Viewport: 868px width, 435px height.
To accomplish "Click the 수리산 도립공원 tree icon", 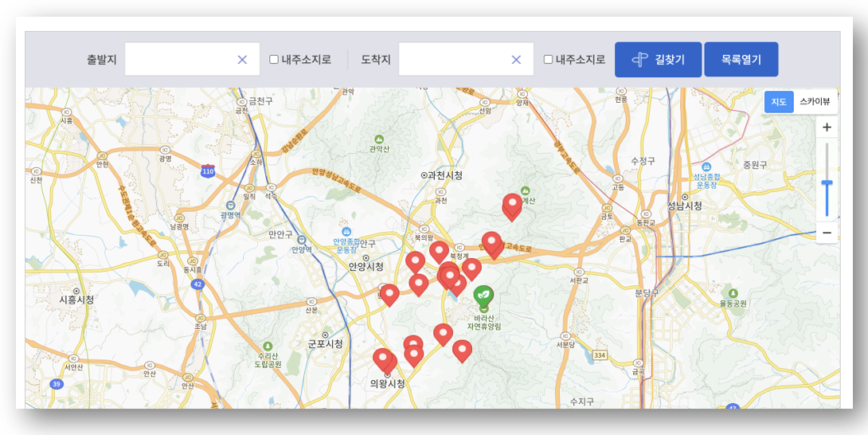I will 268,346.
